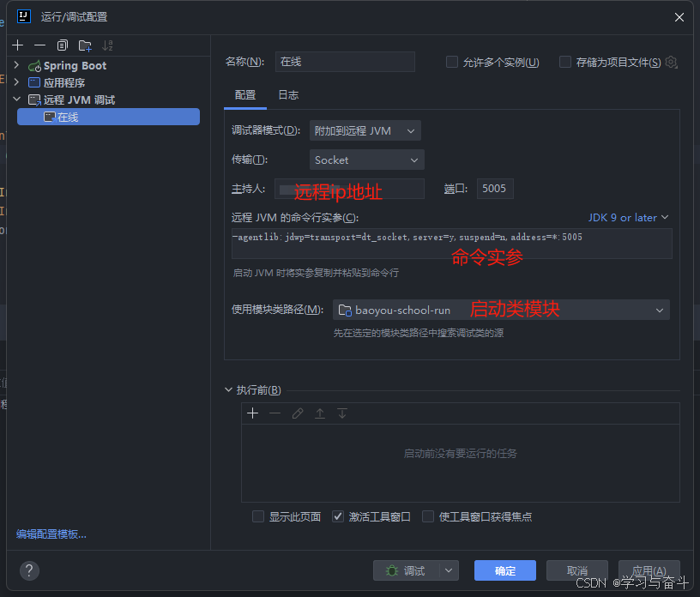Edit the selected before-launch task
The image size is (700, 597).
point(298,413)
